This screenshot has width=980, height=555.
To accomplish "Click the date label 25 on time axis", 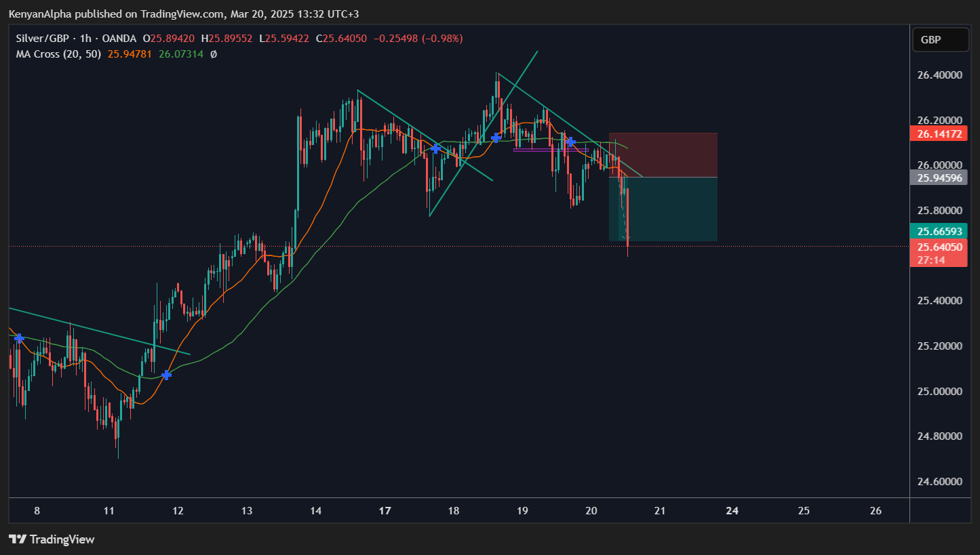I will [x=804, y=510].
